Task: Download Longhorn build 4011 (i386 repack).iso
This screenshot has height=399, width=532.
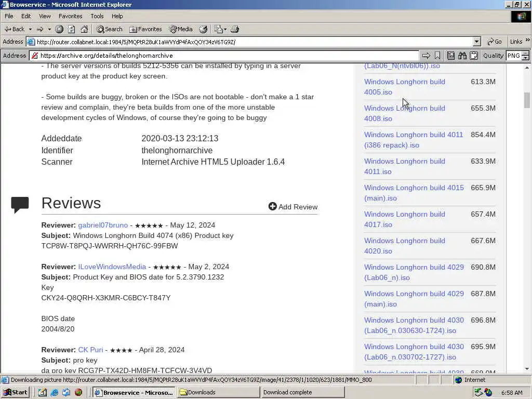Action: (413, 140)
